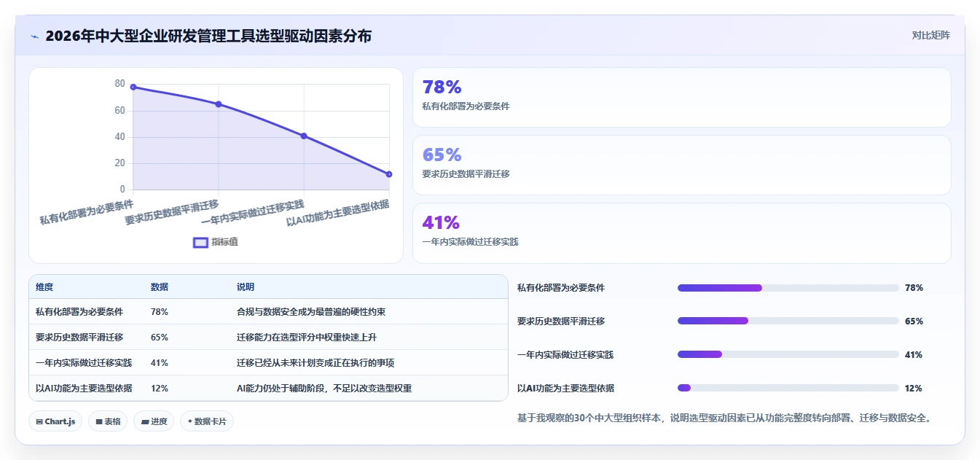Image resolution: width=980 pixels, height=460 pixels.
Task: Click the 41% stat card number
Action: pyautogui.click(x=441, y=222)
